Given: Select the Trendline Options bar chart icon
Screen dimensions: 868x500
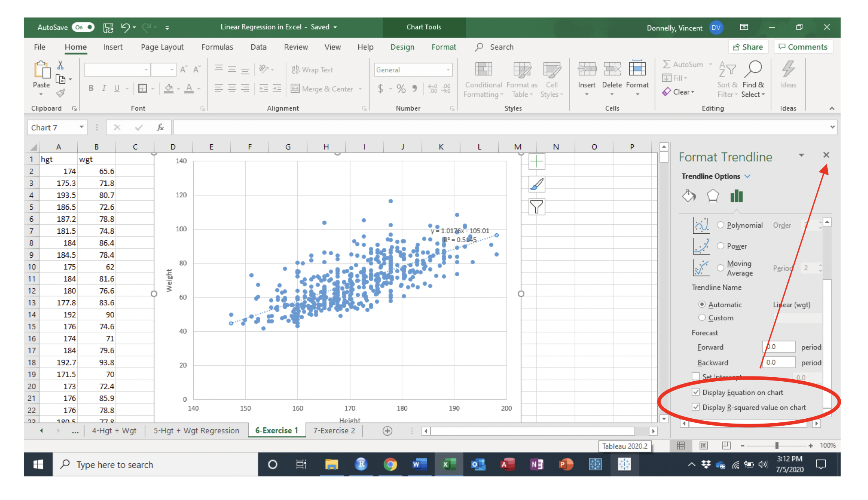Looking at the screenshot, I should click(x=736, y=196).
